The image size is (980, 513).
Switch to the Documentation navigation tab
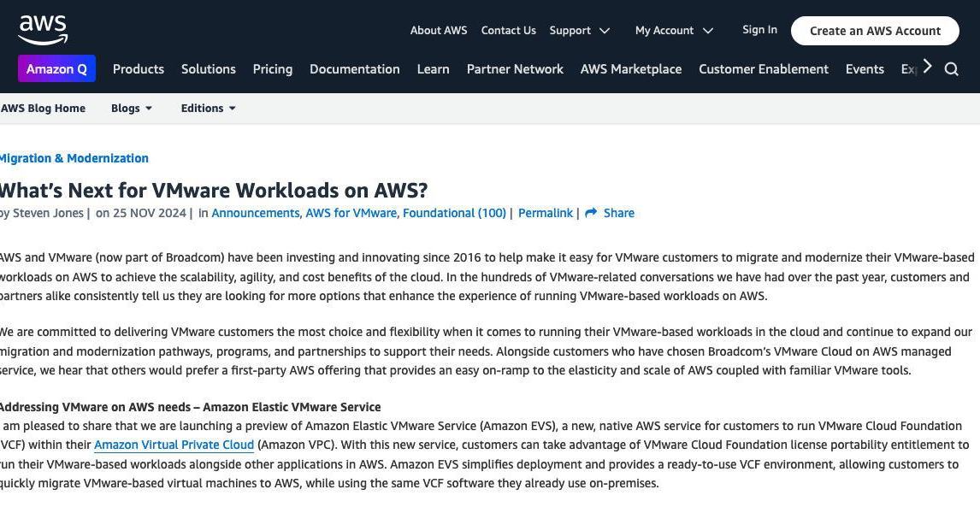coord(354,68)
